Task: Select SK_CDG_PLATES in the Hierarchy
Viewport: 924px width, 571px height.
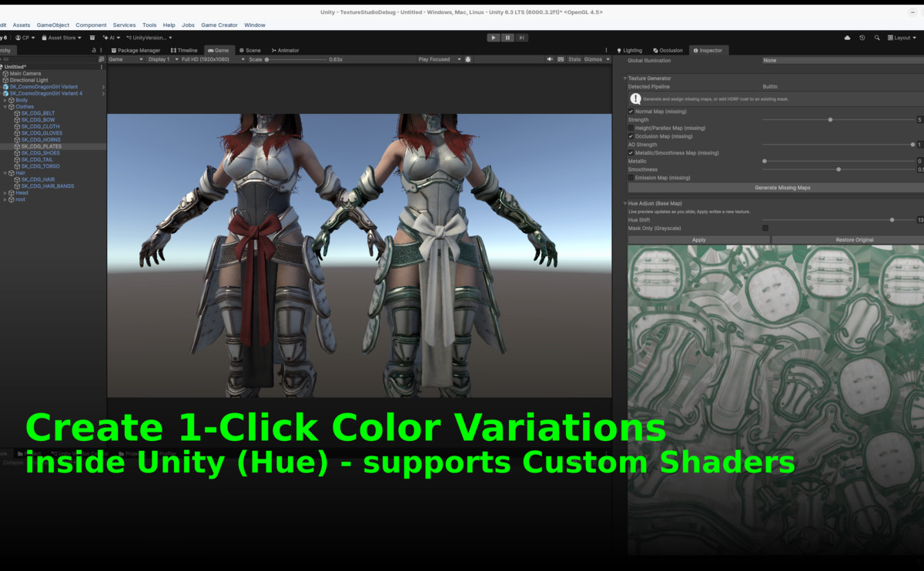Action: click(x=42, y=146)
